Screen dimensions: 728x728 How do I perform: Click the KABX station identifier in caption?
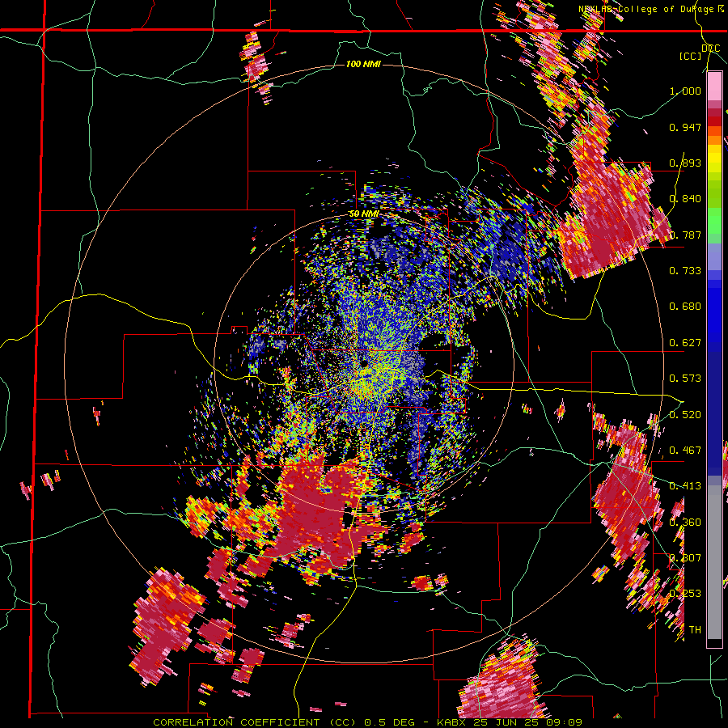453,722
